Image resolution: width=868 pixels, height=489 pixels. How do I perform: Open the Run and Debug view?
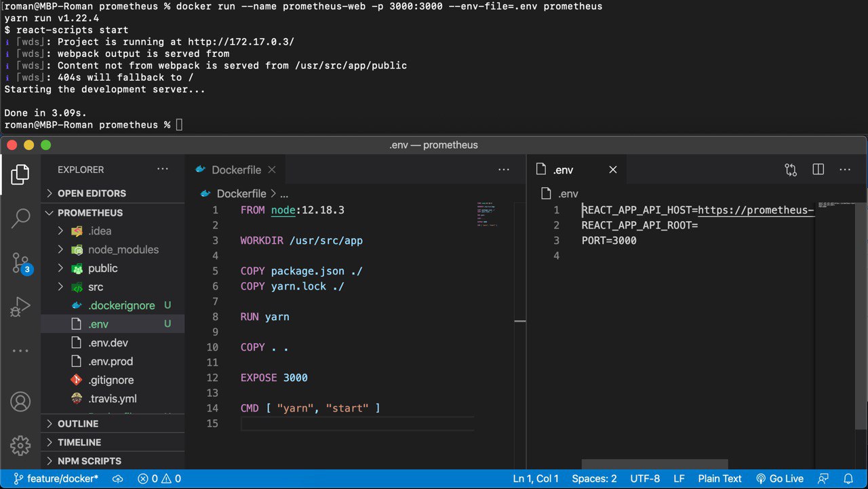tap(20, 307)
